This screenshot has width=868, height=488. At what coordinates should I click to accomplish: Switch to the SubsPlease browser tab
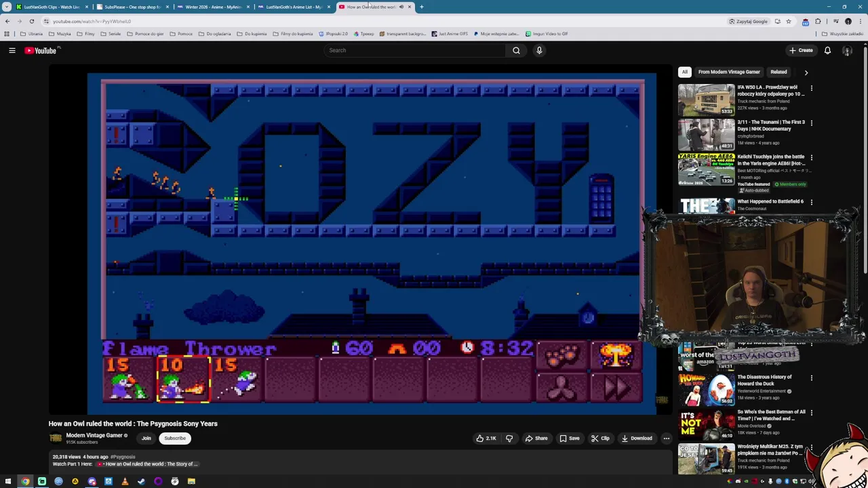coord(132,7)
